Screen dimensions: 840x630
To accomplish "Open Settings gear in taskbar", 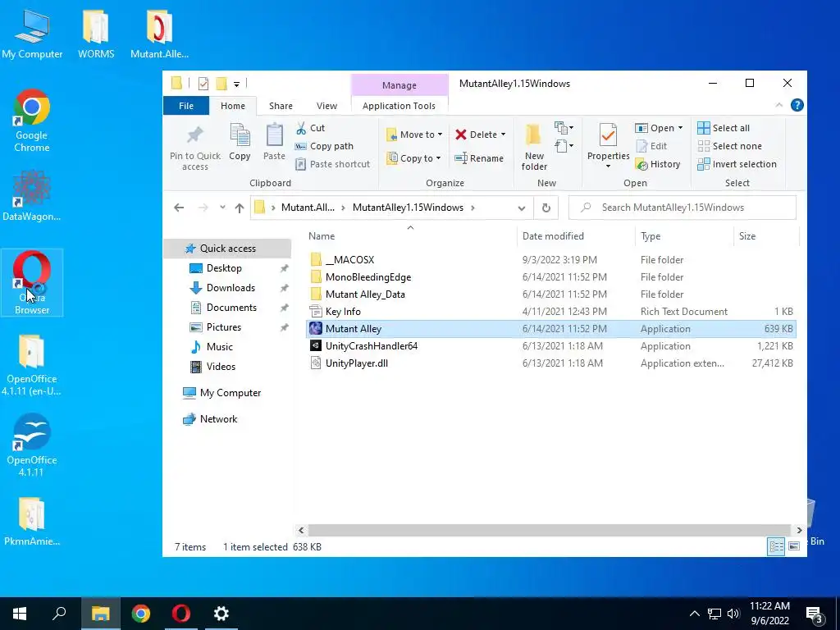I will [221, 614].
